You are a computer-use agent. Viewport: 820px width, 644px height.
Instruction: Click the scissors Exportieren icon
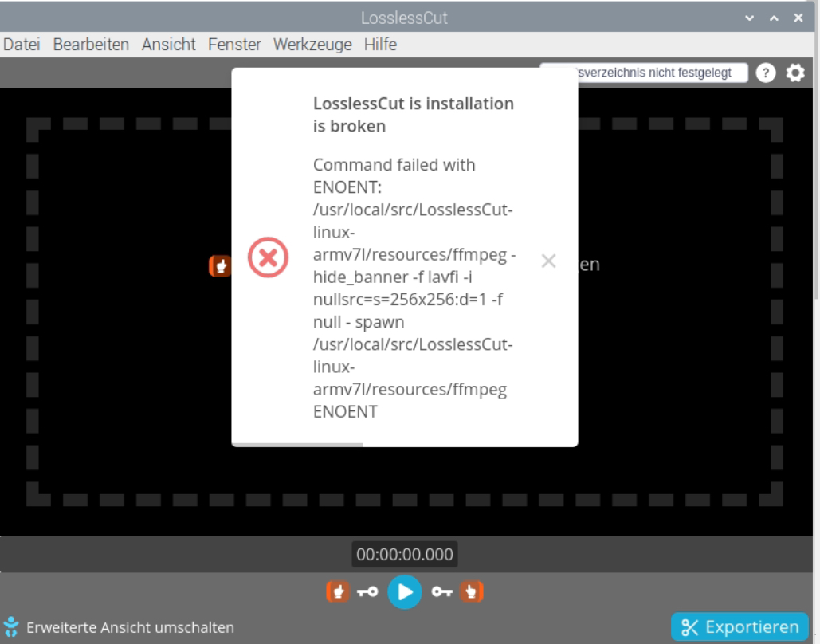[691, 626]
